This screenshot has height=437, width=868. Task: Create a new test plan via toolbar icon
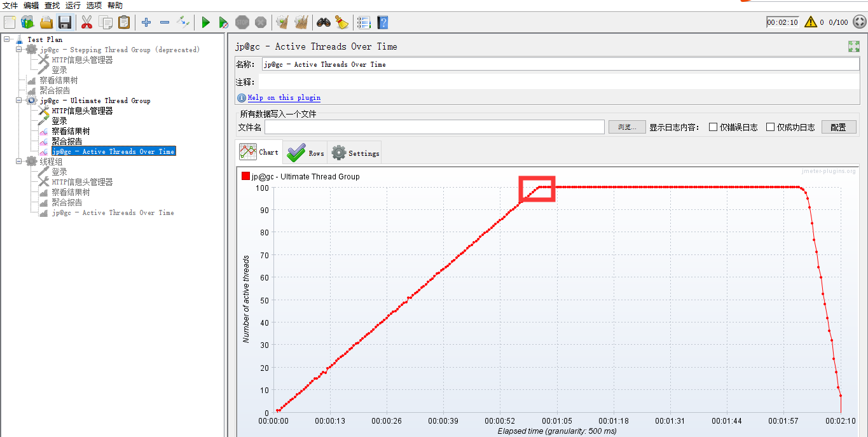[10, 22]
